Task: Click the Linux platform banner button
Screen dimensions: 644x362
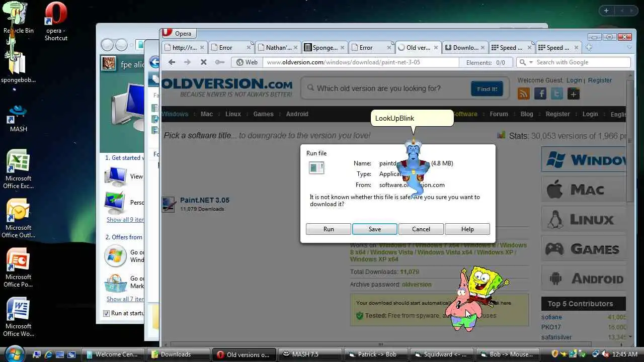Action: [x=584, y=219]
